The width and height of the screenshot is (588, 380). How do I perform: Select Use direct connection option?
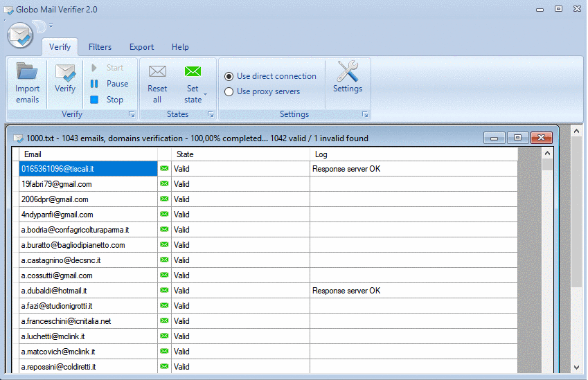pos(270,76)
